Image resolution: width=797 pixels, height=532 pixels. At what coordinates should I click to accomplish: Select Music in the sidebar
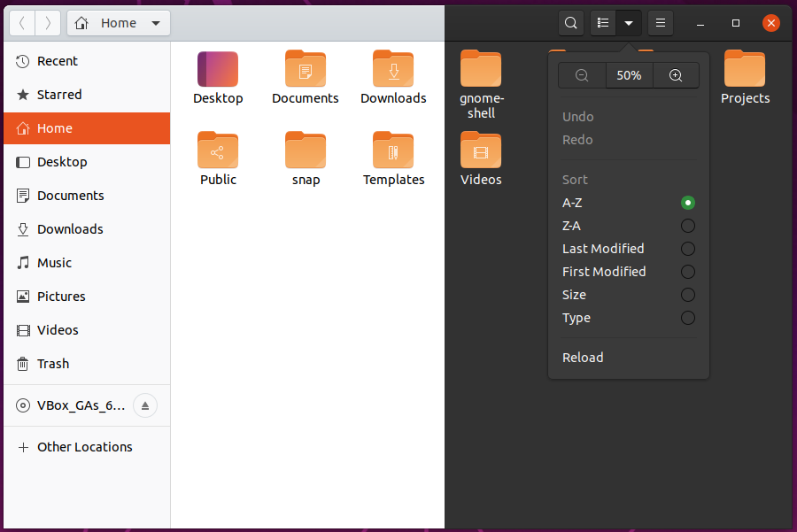click(87, 263)
